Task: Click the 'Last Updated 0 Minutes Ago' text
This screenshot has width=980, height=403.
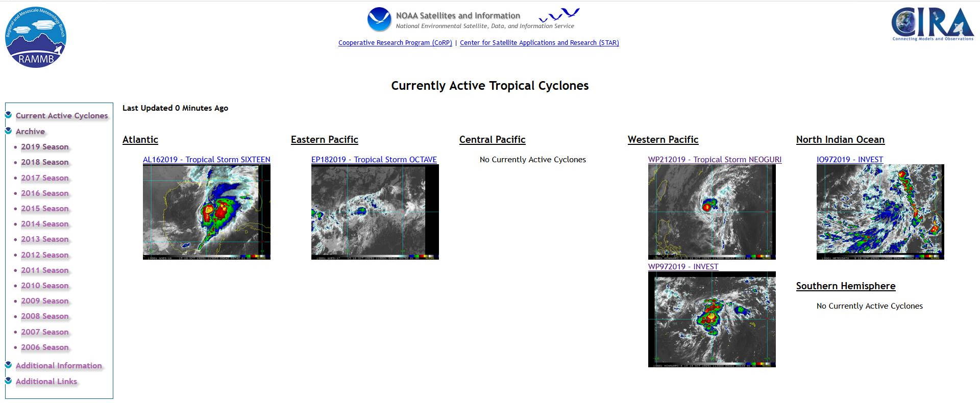Action: click(175, 108)
